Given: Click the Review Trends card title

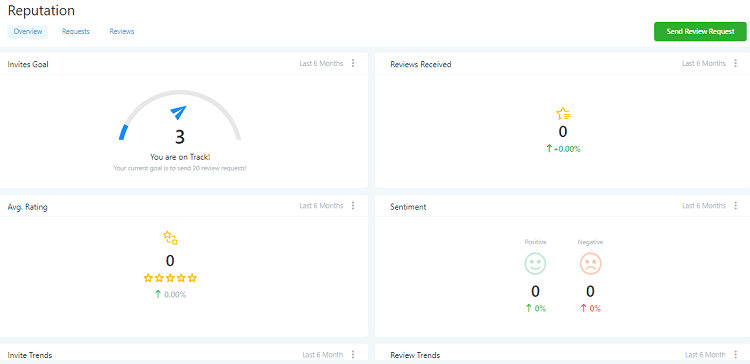Looking at the screenshot, I should tap(415, 355).
